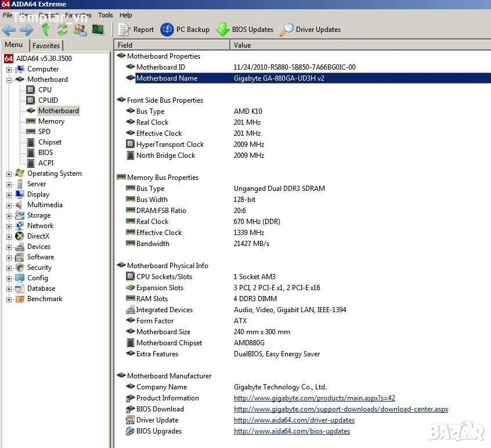Click the Value column header
Viewport: 491px width, 448px height.
tap(361, 45)
